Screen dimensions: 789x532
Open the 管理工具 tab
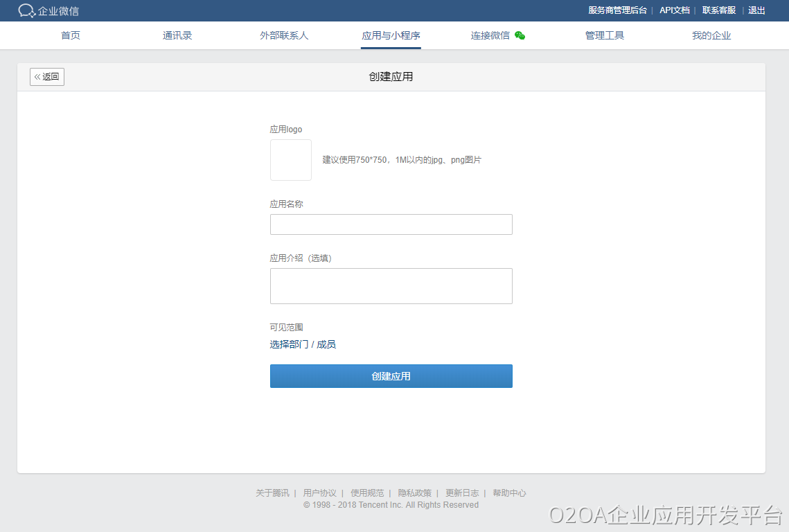point(605,35)
